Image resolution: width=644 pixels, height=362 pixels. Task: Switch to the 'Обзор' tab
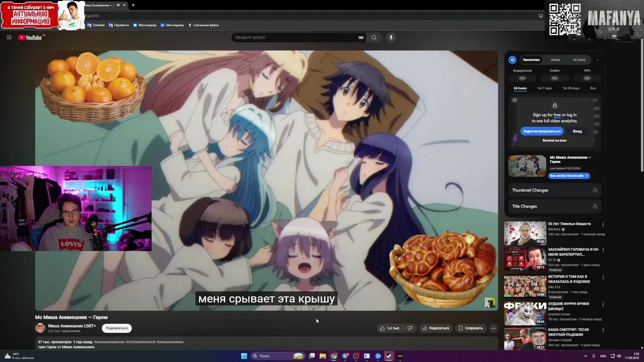click(555, 60)
